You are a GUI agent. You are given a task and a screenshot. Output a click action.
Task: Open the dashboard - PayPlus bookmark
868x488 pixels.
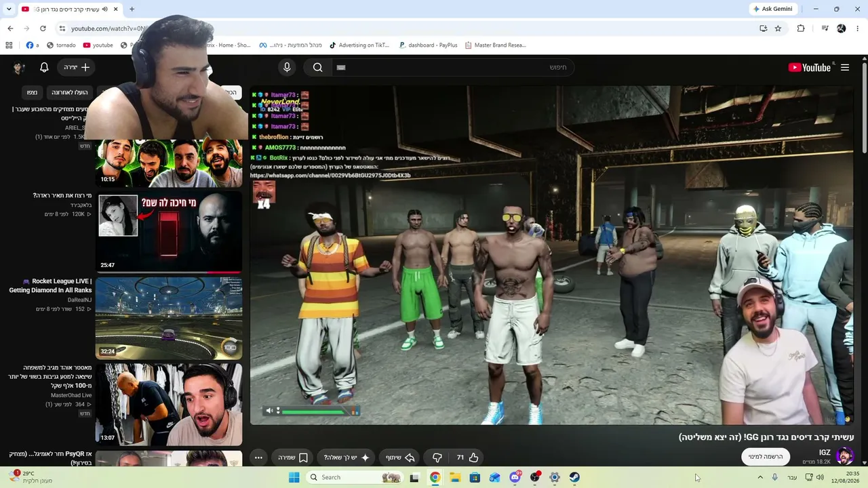click(x=428, y=45)
